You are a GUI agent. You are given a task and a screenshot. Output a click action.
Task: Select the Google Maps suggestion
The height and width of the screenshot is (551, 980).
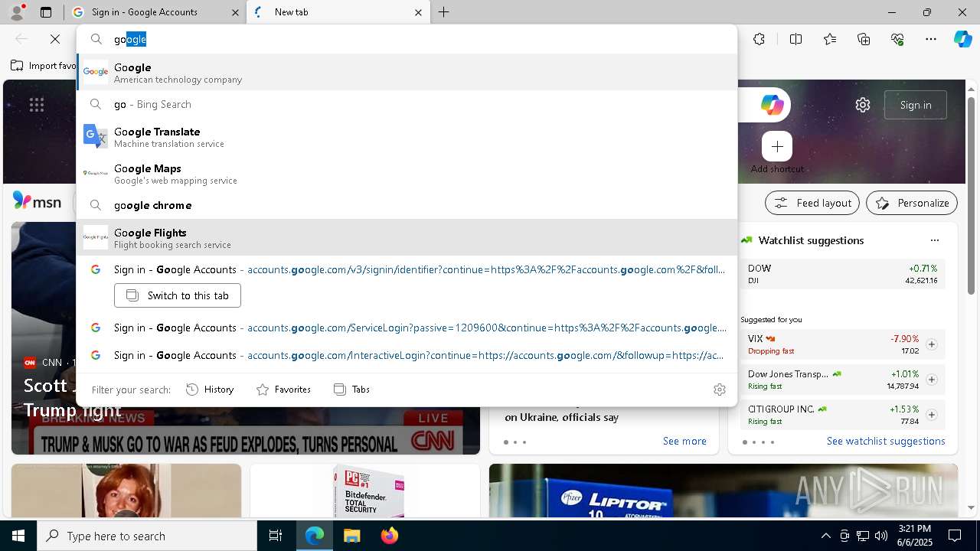pyautogui.click(x=407, y=174)
